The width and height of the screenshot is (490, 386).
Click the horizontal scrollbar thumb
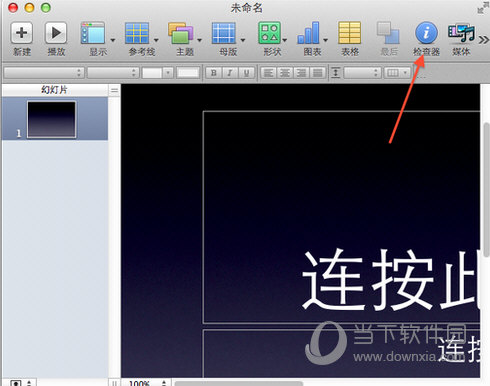(239, 384)
